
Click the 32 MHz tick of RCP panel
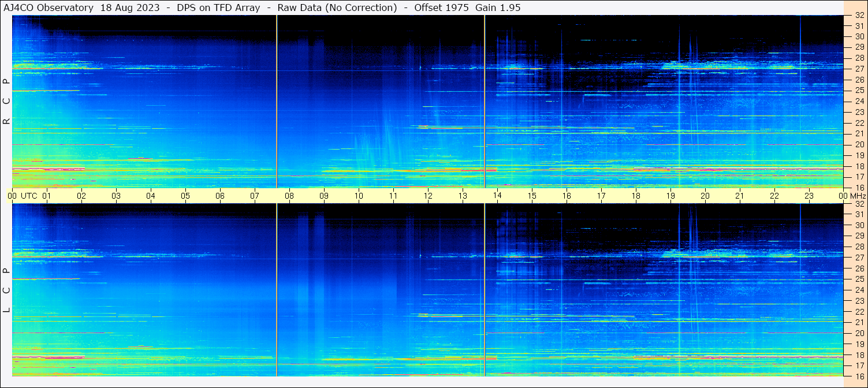pos(859,16)
